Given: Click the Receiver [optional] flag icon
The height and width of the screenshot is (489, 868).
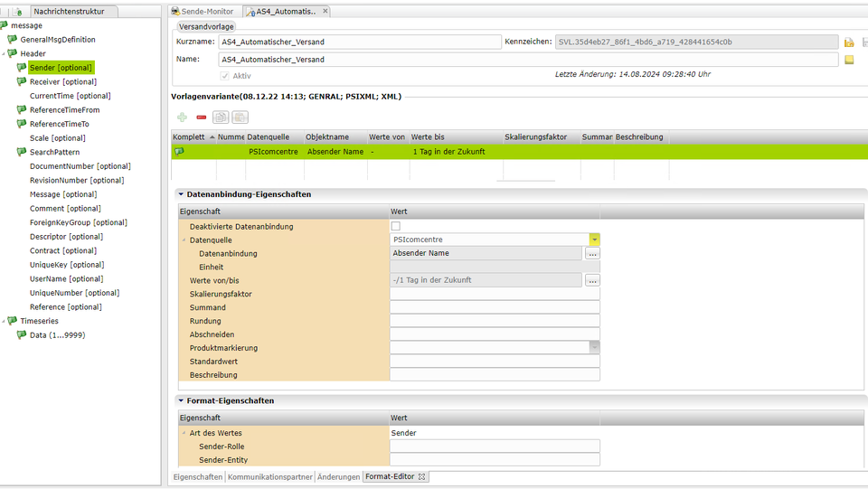Looking at the screenshot, I should (x=22, y=82).
